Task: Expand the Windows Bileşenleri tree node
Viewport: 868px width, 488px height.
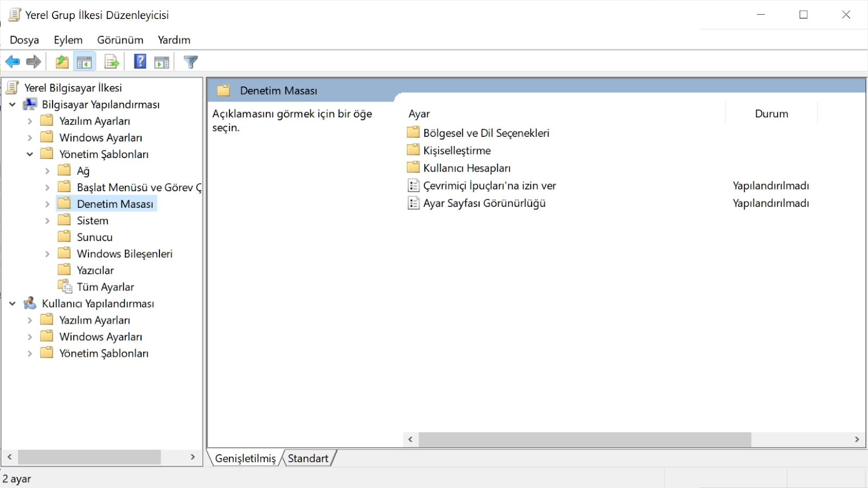Action: 47,254
